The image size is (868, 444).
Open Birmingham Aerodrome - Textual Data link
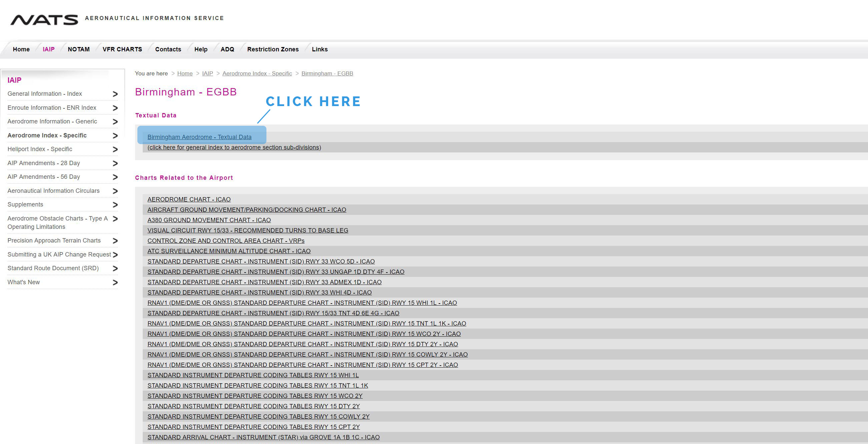pos(199,137)
